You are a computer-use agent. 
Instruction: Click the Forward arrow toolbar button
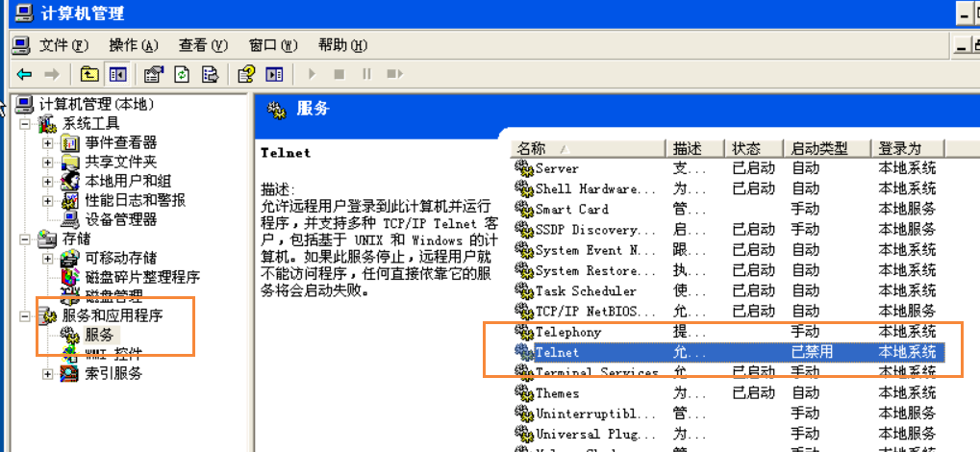point(51,74)
